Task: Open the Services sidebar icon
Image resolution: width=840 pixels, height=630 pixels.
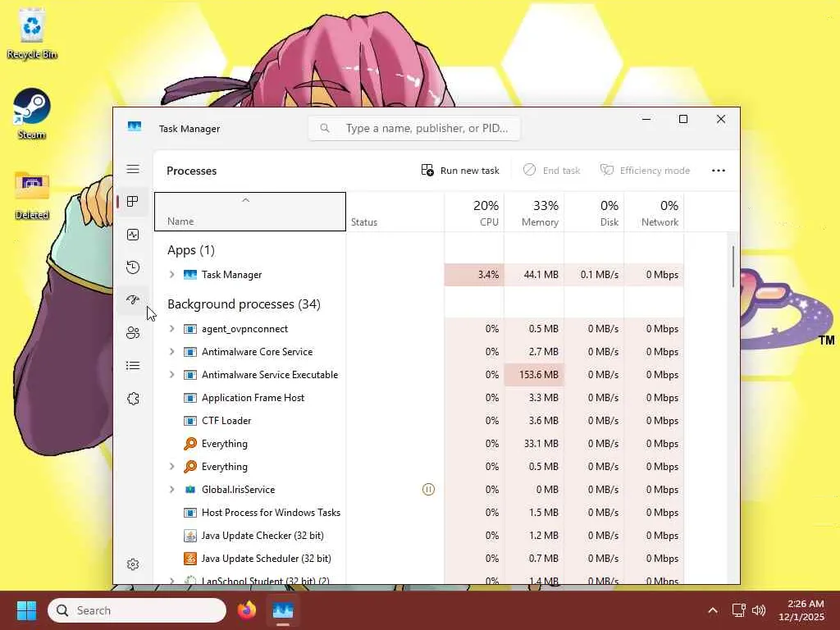Action: coord(133,399)
